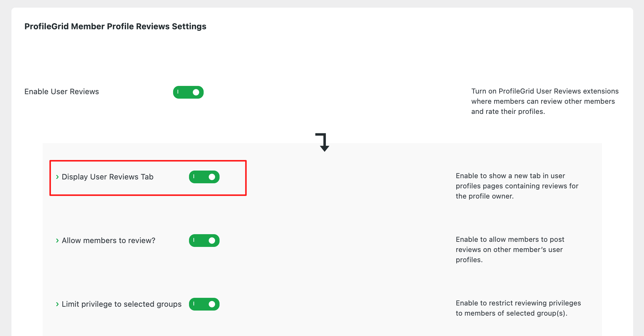Click the Display User Reviews Tab label text
Viewport: 644px width, 336px height.
coord(108,177)
